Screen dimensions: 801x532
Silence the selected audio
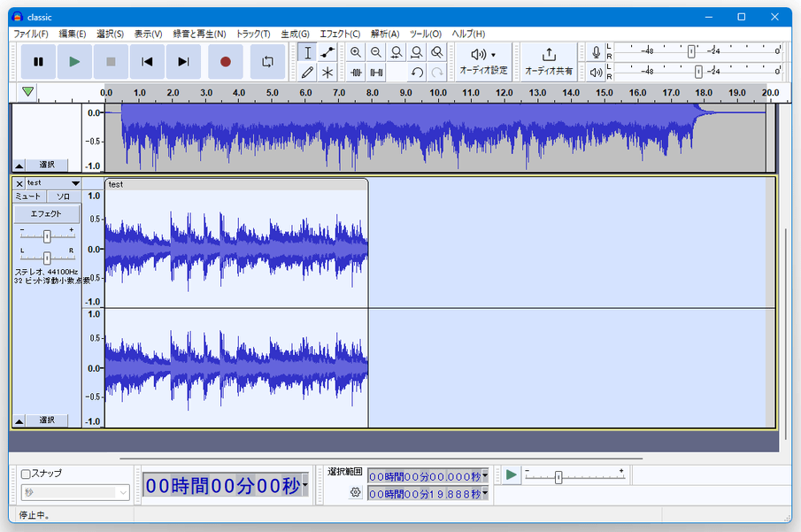(376, 73)
